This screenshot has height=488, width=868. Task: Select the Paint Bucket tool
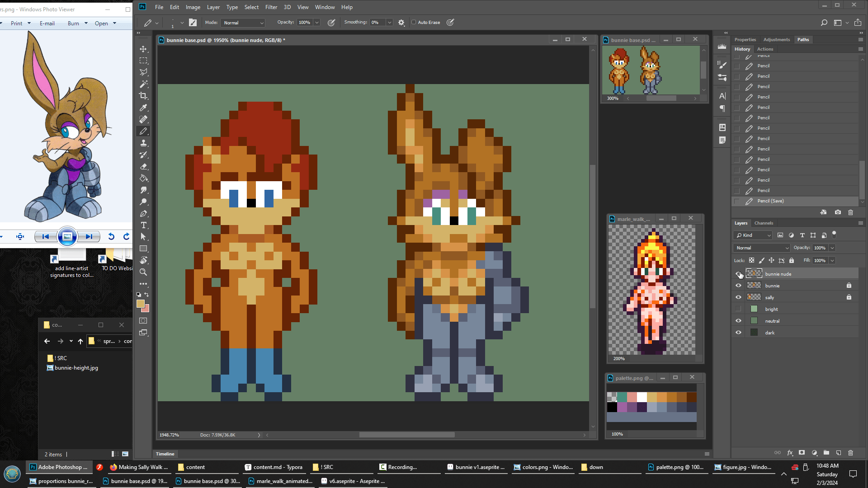point(143,178)
